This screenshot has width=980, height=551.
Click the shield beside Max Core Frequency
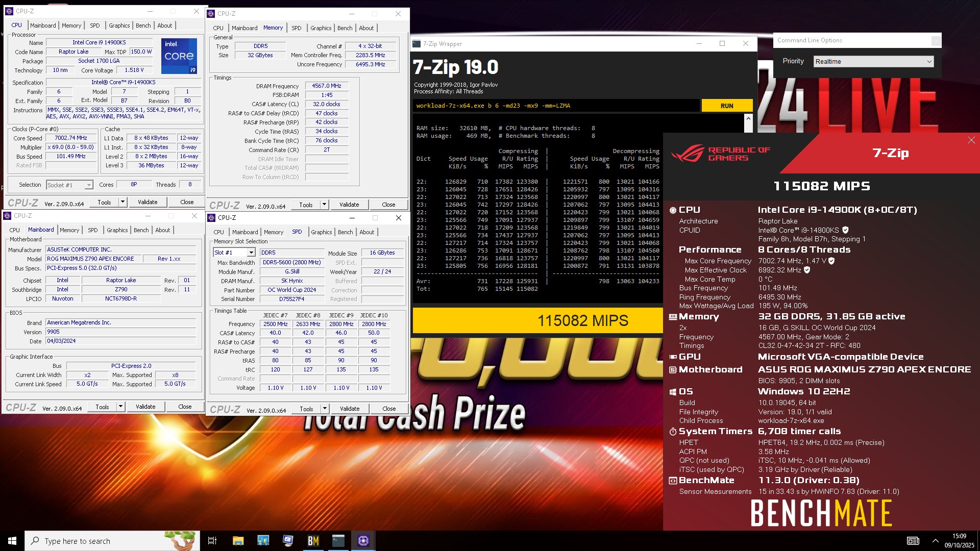pos(831,261)
